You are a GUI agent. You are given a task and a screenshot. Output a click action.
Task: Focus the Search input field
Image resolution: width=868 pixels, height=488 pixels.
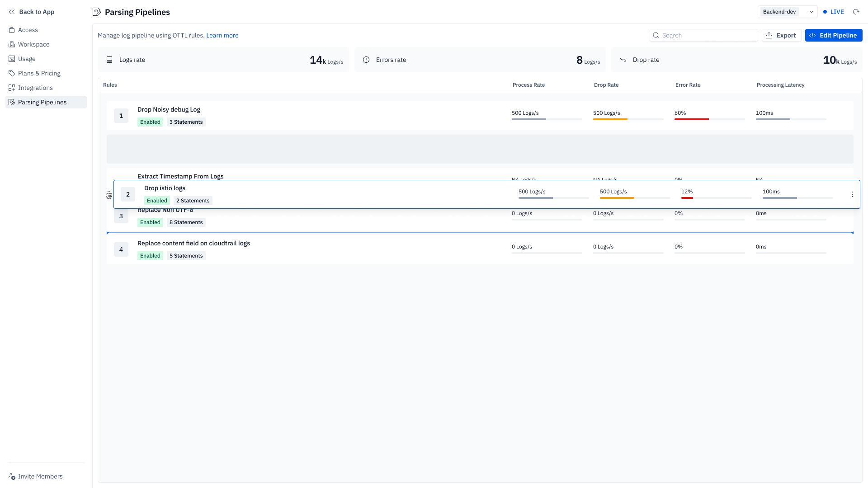(703, 35)
